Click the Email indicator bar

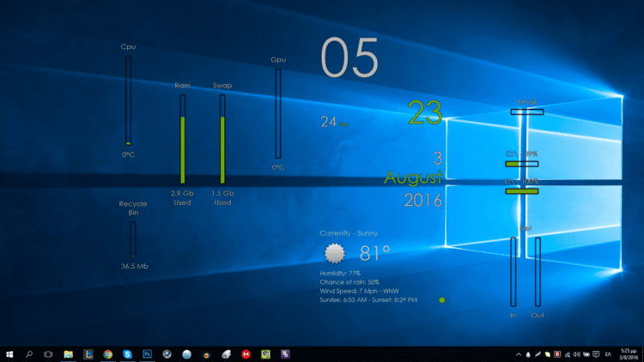point(527,112)
